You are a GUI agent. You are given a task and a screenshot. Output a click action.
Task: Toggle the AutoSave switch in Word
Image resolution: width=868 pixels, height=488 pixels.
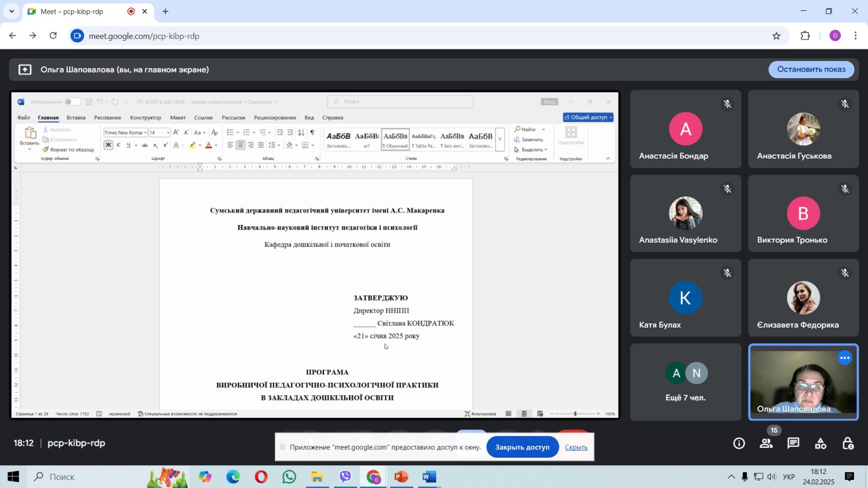point(72,102)
